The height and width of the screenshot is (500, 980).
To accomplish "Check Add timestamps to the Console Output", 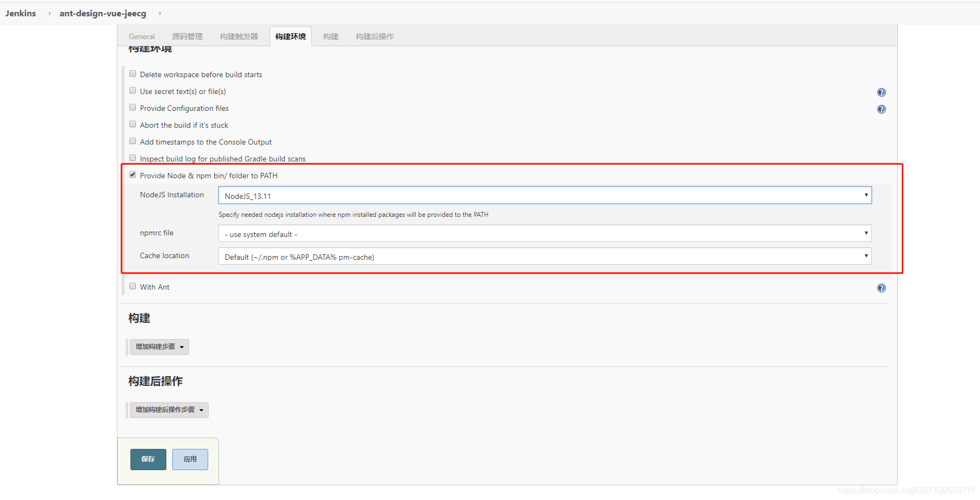I will (x=133, y=141).
